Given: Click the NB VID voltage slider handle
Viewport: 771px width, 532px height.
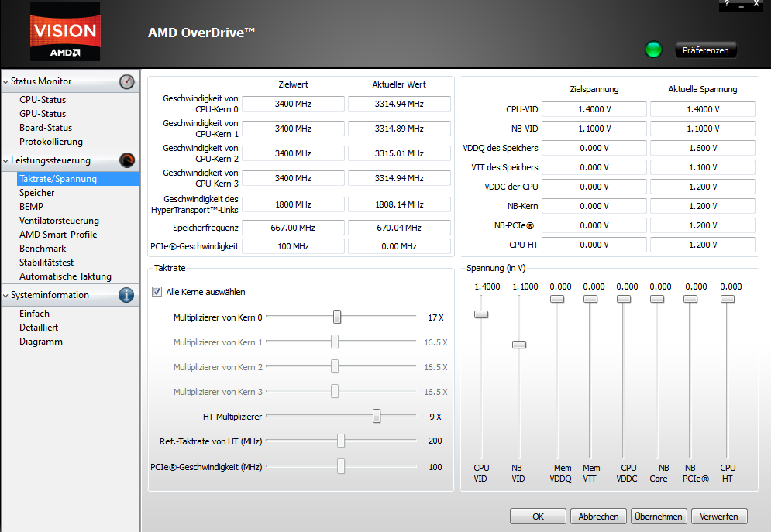Looking at the screenshot, I should click(518, 345).
